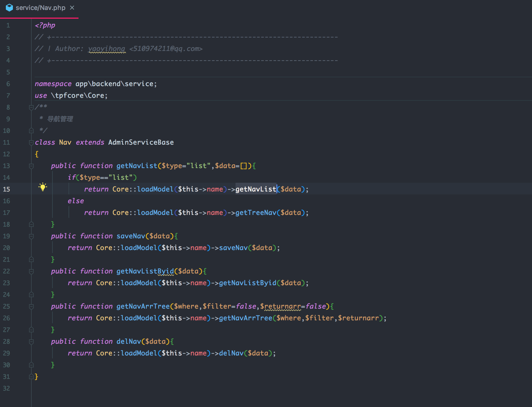Image resolution: width=532 pixels, height=407 pixels.
Task: Click the getNavArrTree call on line 26
Action: pos(245,318)
